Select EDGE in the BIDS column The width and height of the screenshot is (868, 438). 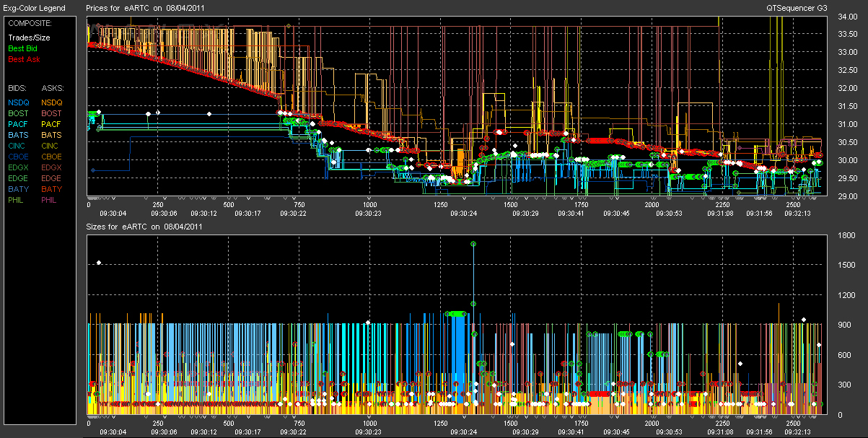(x=19, y=178)
